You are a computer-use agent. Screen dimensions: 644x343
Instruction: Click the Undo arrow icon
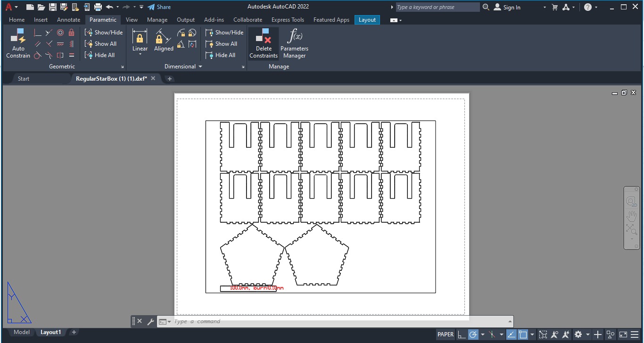click(109, 7)
